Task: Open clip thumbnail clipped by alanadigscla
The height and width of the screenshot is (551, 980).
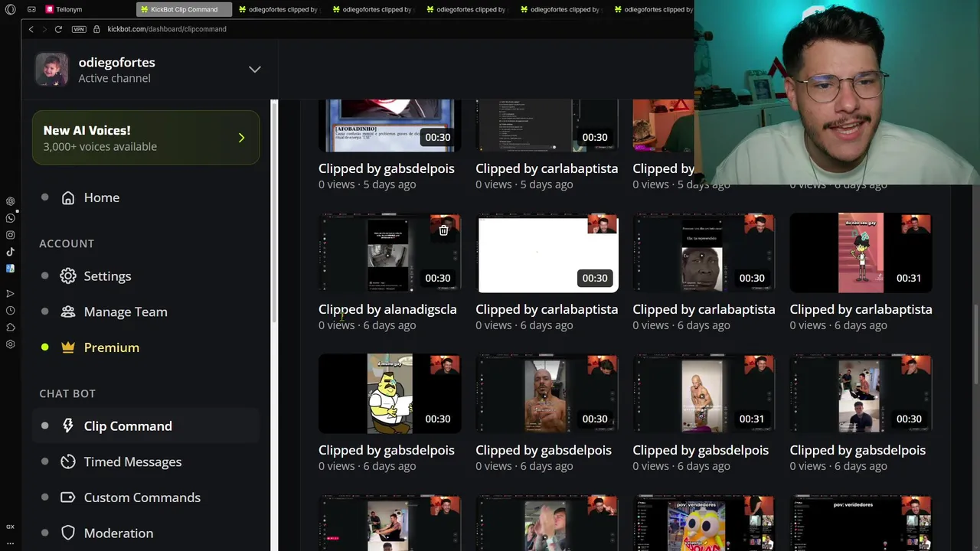Action: coord(390,253)
